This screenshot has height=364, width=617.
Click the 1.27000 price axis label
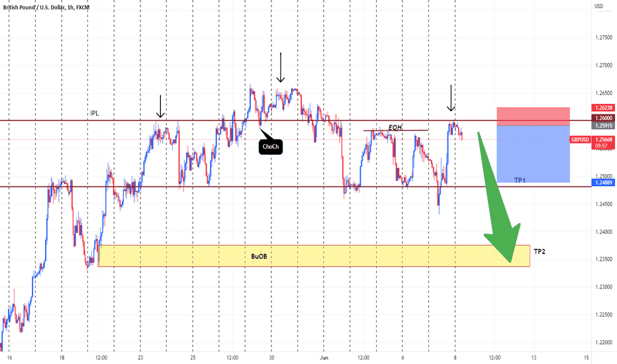click(604, 66)
